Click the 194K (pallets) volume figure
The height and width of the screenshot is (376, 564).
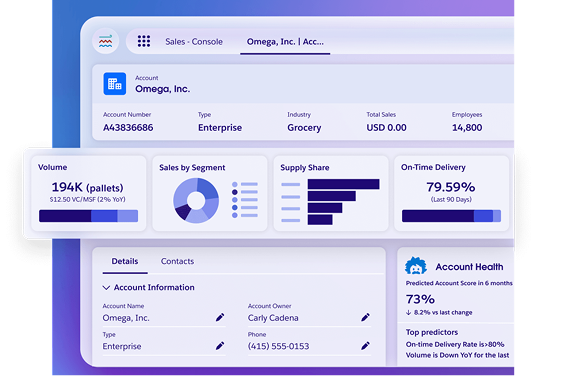[87, 187]
